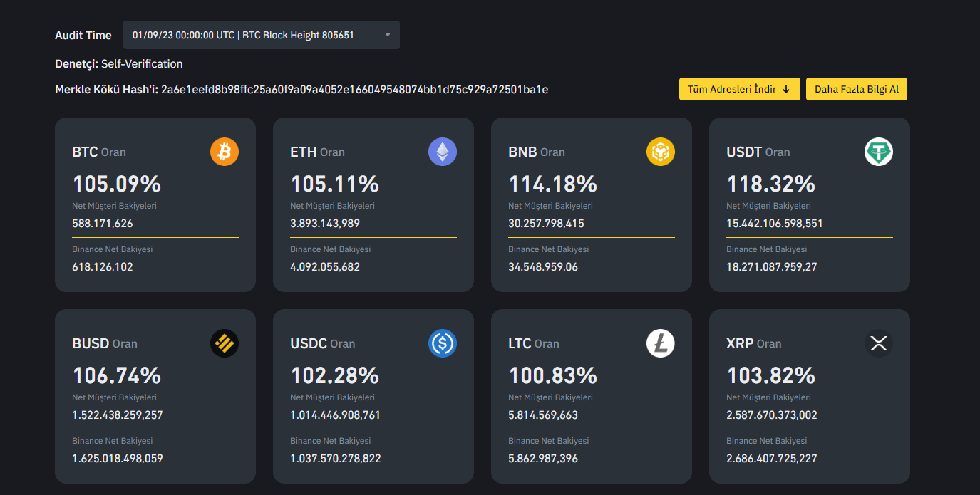Click the Audit Time label
This screenshot has height=495, width=980.
(83, 34)
